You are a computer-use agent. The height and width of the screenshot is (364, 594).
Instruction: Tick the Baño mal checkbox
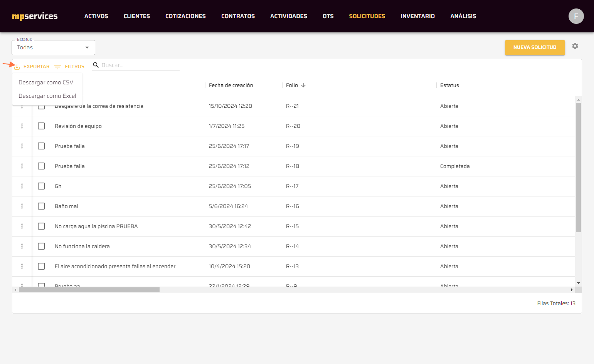(x=41, y=206)
